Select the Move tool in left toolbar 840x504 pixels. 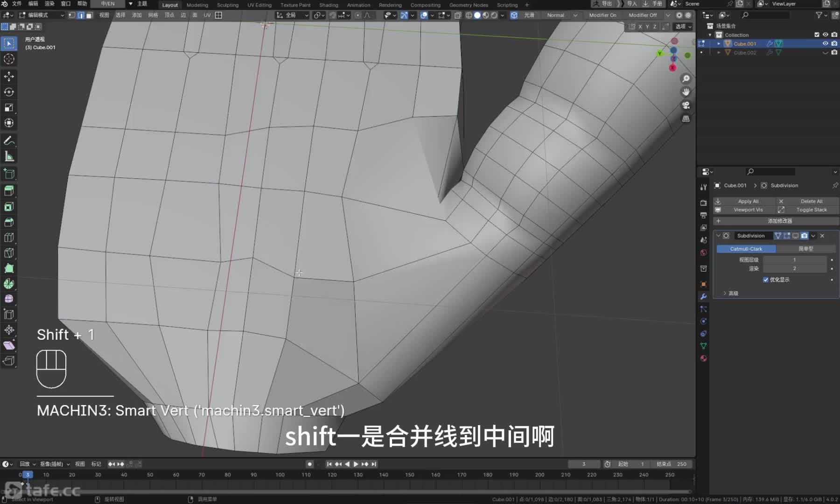click(9, 77)
